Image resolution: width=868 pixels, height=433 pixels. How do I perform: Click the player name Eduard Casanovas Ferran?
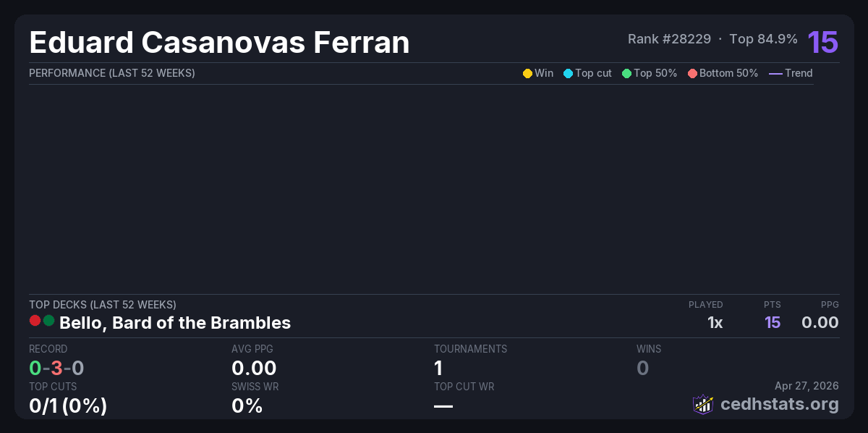pyautogui.click(x=219, y=43)
